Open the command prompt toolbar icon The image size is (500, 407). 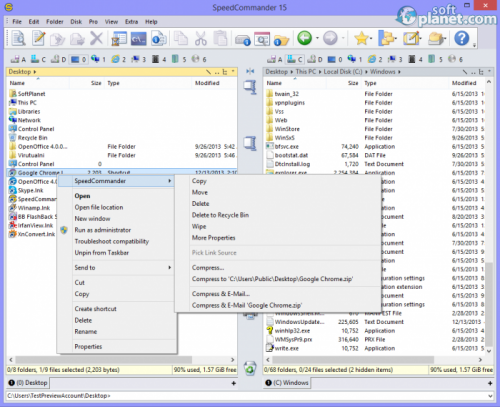point(139,39)
